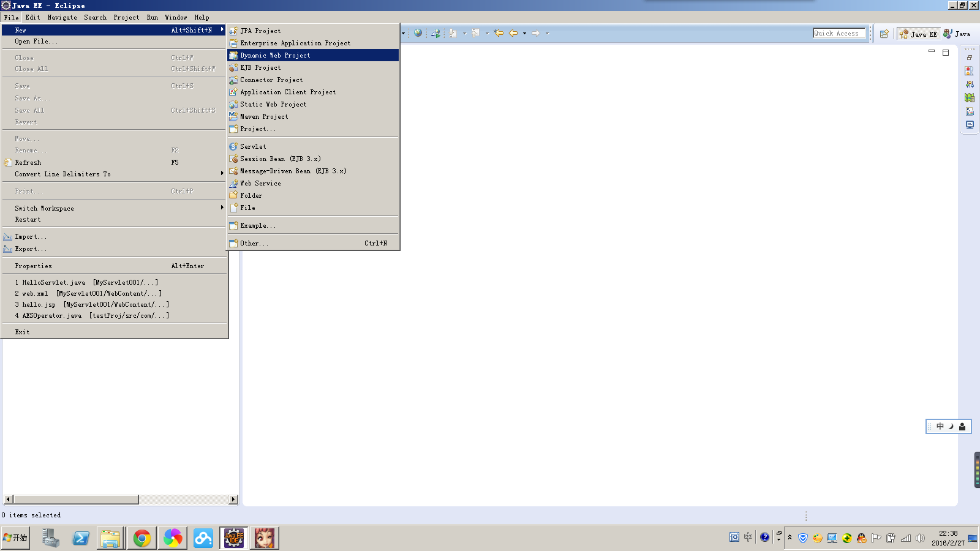Screen dimensions: 980x551
Task: Click the left arrow of horizontal scrollbar
Action: (x=8, y=500)
